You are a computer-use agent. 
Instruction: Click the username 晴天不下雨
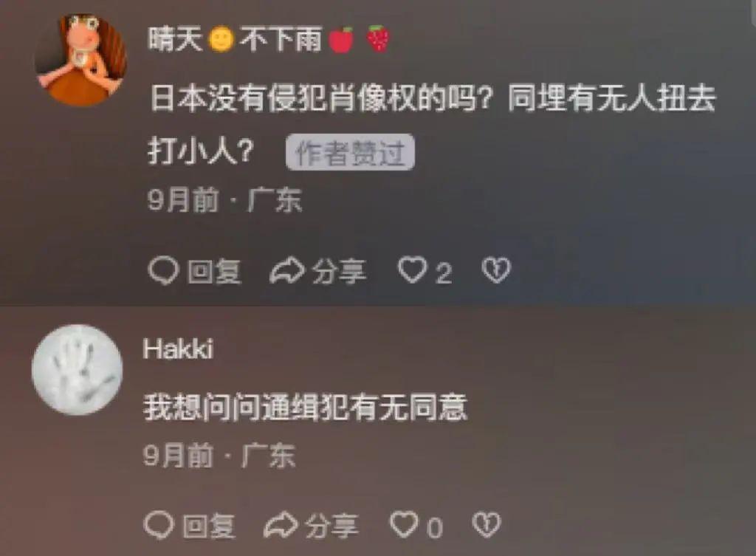coord(269,39)
